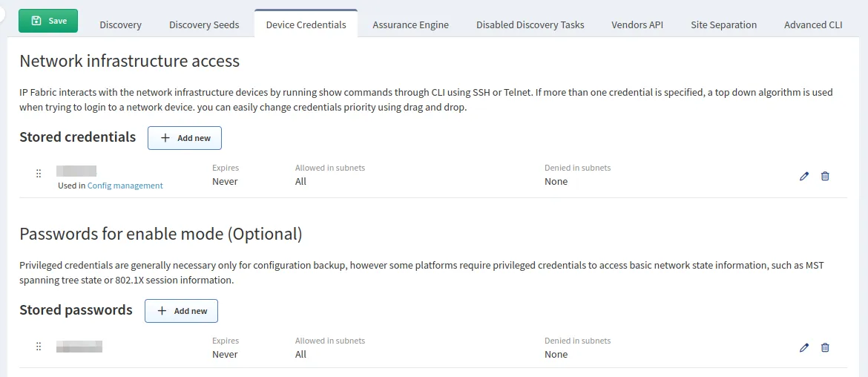Switch to the Discovery tab
Image resolution: width=868 pixels, height=377 pixels.
click(x=120, y=24)
